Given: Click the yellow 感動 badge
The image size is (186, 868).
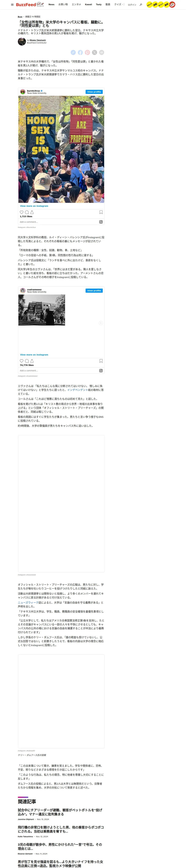Looking at the screenshot, I should click(x=155, y=5).
